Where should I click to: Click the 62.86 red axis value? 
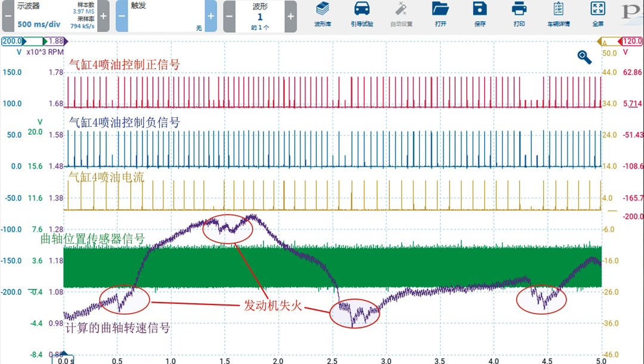coord(633,72)
